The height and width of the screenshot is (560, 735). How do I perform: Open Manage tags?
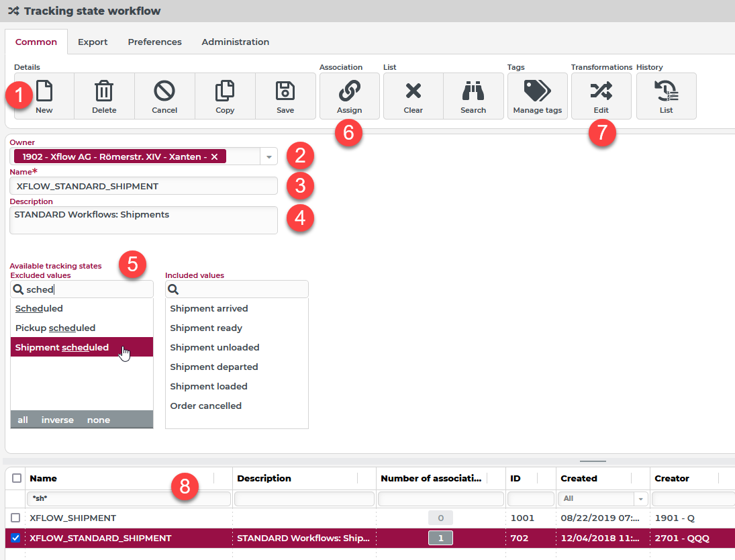tap(537, 91)
